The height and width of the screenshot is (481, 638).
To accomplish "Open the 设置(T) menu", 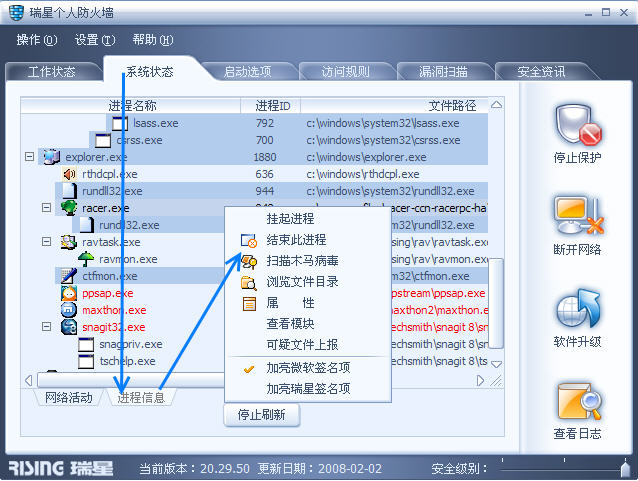I will point(95,40).
